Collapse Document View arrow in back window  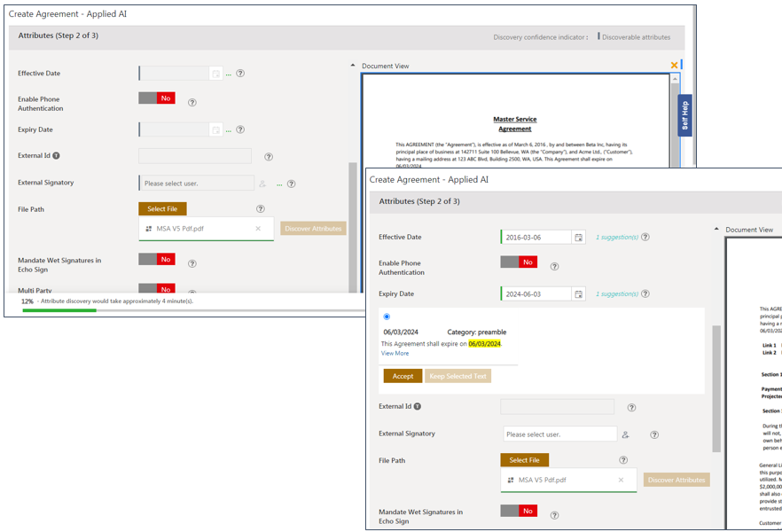point(353,66)
